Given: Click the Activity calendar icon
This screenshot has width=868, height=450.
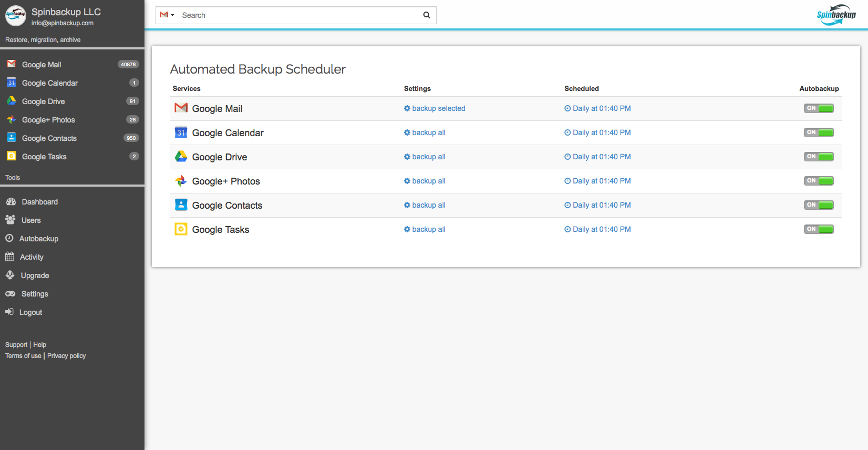Looking at the screenshot, I should (9, 257).
